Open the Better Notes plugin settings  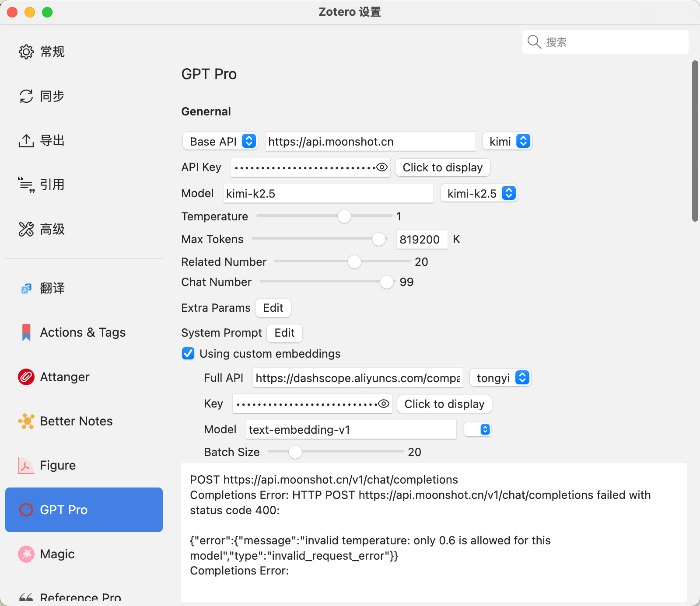84,421
